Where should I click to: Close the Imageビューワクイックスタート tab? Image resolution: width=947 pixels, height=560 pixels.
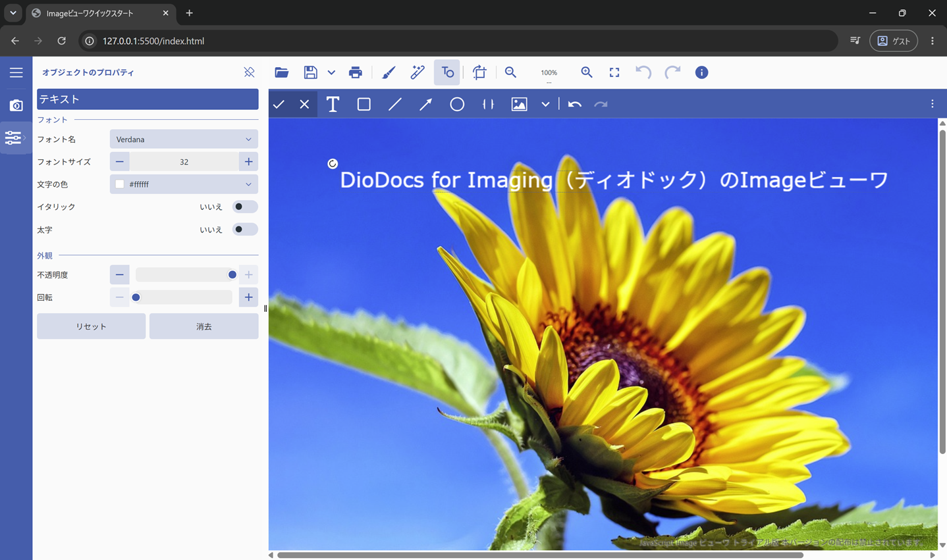click(166, 13)
